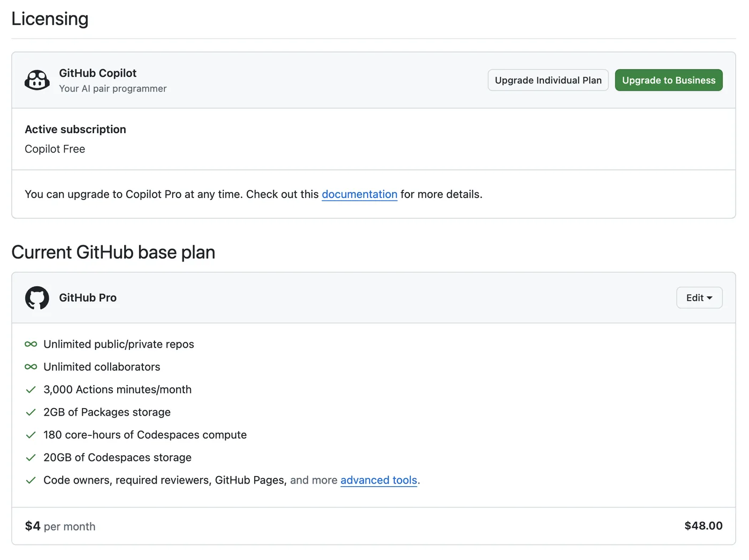This screenshot has width=749, height=560.
Task: Click checkmark beside Code owners feature line
Action: (x=31, y=480)
